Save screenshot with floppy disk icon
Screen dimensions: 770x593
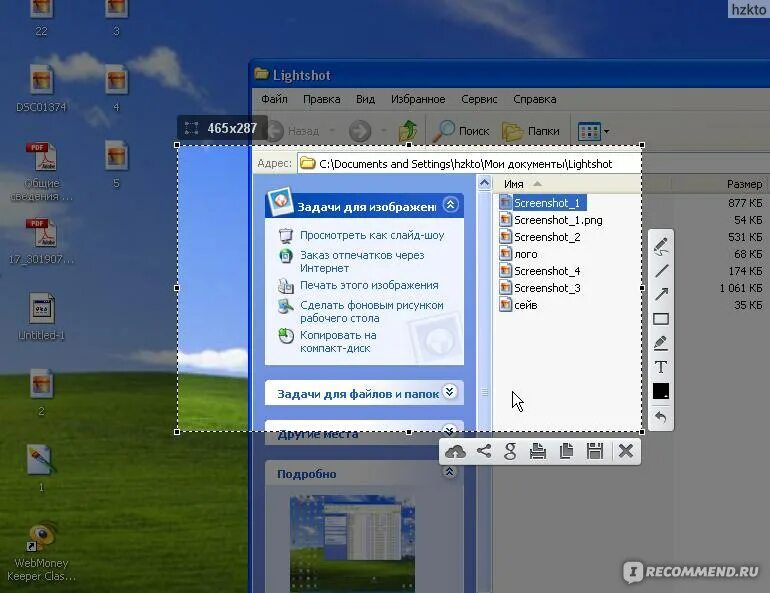tap(595, 451)
